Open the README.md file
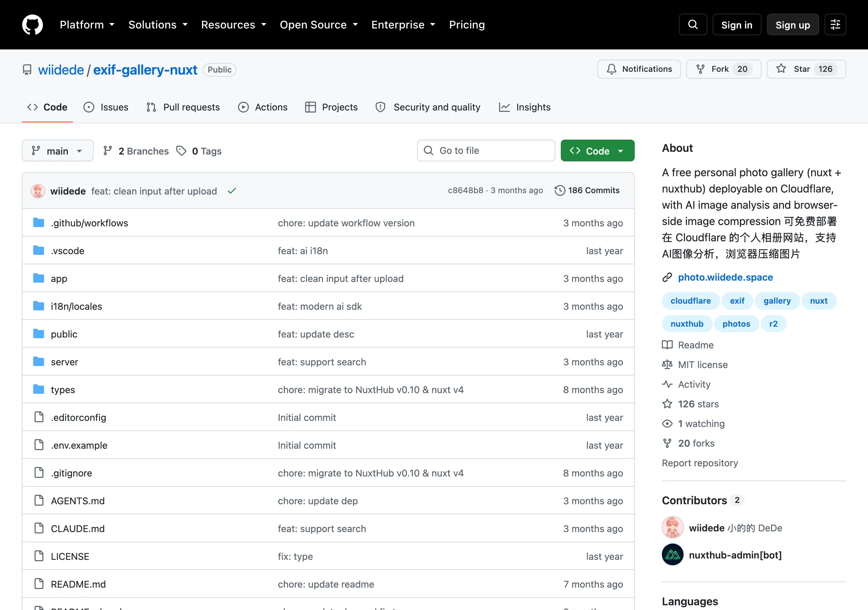 pyautogui.click(x=78, y=584)
